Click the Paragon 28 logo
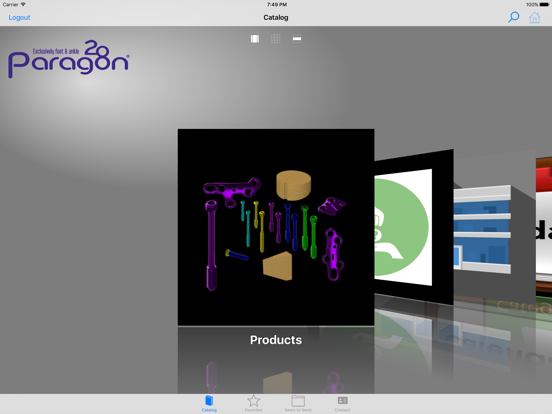 69,59
